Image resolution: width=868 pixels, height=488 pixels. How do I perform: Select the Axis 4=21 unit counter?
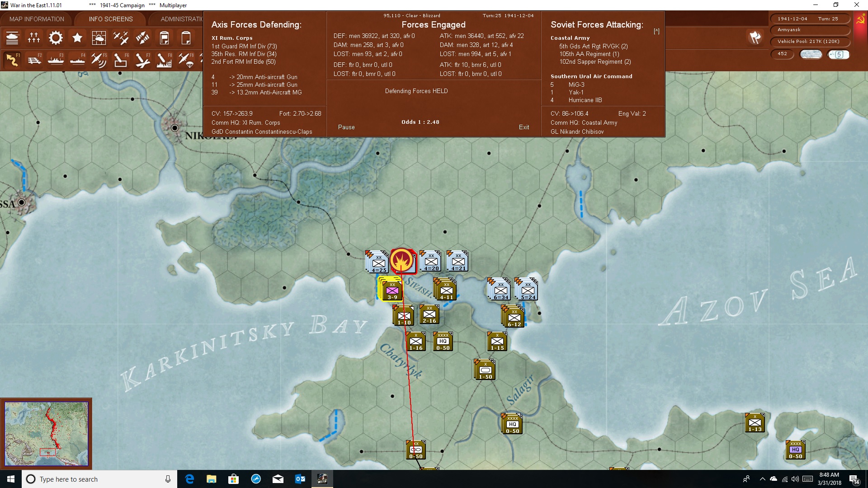(x=458, y=261)
